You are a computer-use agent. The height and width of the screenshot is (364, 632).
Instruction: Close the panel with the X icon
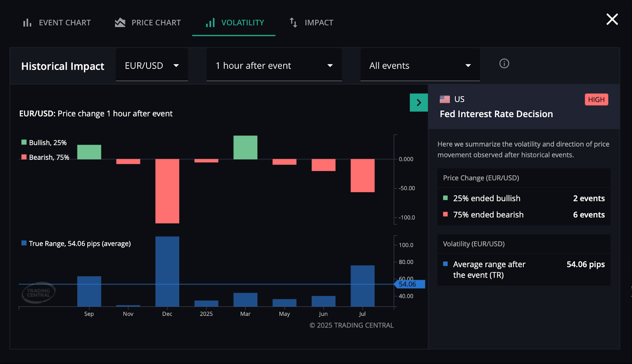[612, 19]
